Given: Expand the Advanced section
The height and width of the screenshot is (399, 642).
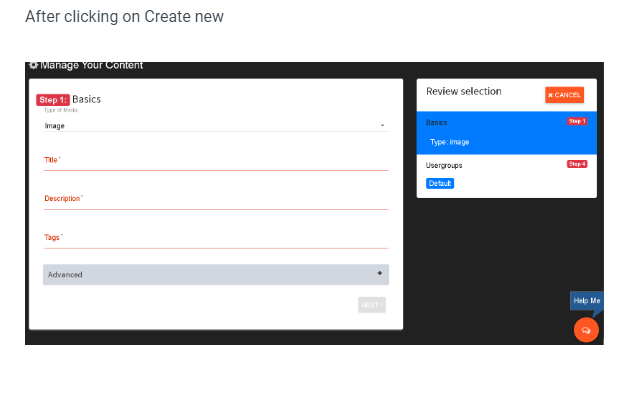Looking at the screenshot, I should [216, 275].
